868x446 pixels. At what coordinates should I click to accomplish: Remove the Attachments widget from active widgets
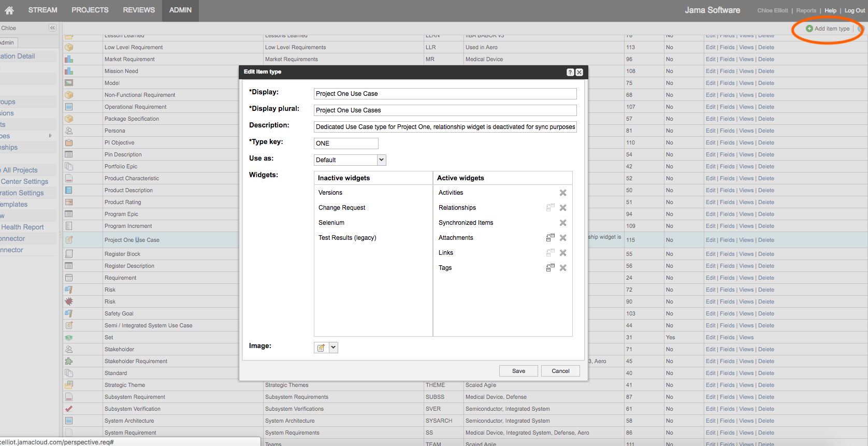[563, 238]
